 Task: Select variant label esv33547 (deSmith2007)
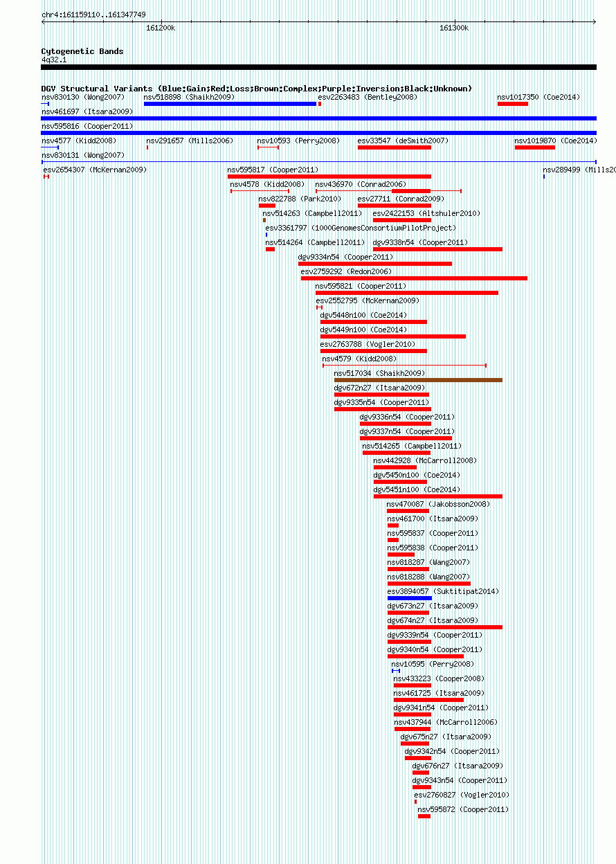coord(403,141)
